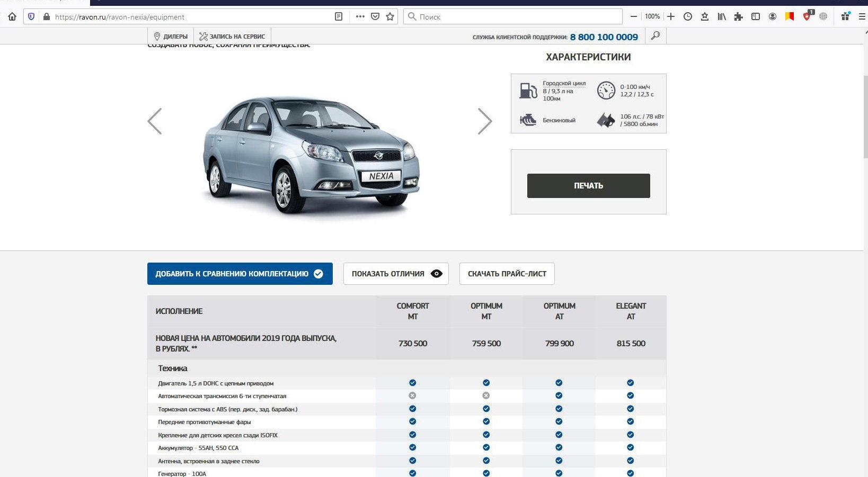Click the Firefox home icon
868x477 pixels.
12,16
